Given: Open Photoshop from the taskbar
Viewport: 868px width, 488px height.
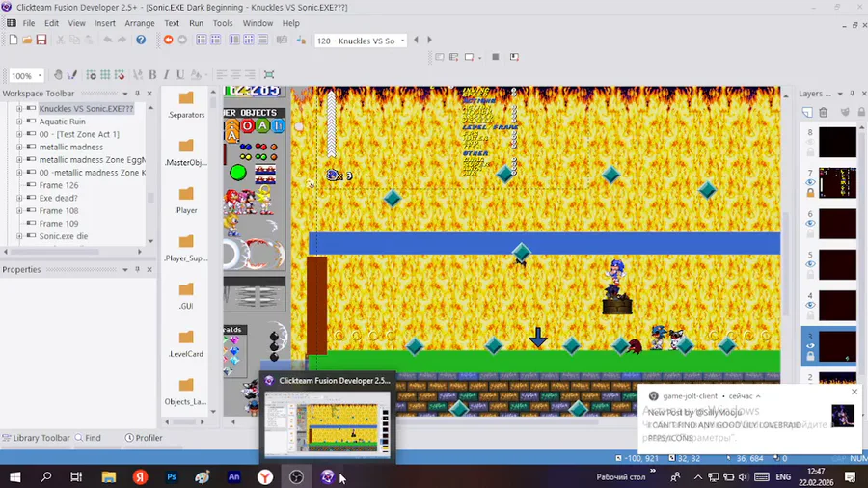Looking at the screenshot, I should 172,476.
